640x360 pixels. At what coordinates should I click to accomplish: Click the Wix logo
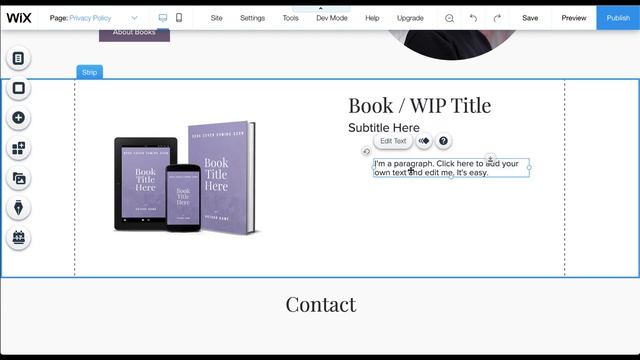19,18
